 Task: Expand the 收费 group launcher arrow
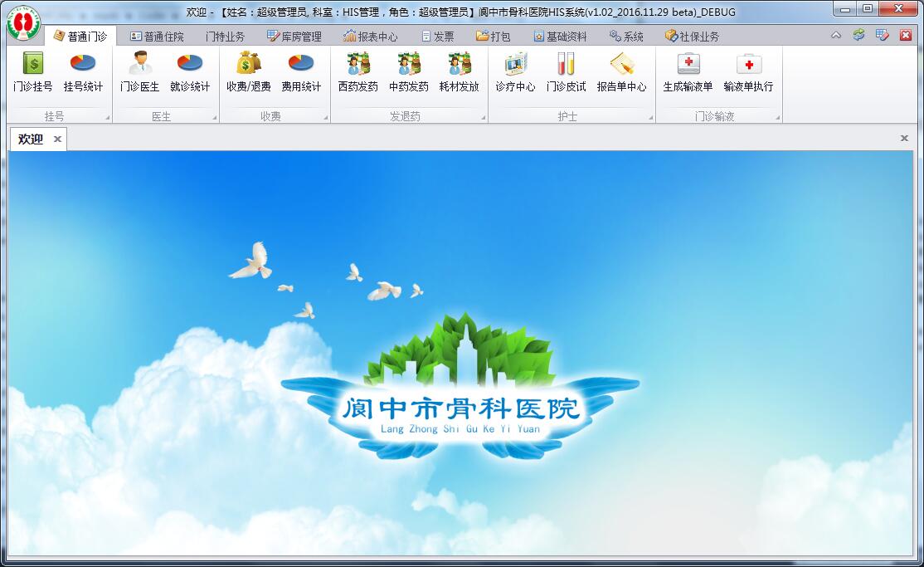(x=326, y=117)
